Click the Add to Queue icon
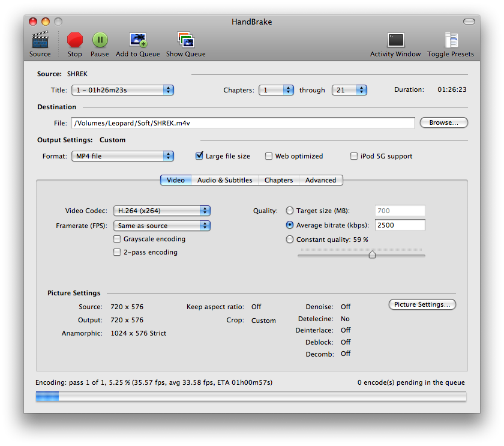504x446 pixels. pyautogui.click(x=138, y=40)
